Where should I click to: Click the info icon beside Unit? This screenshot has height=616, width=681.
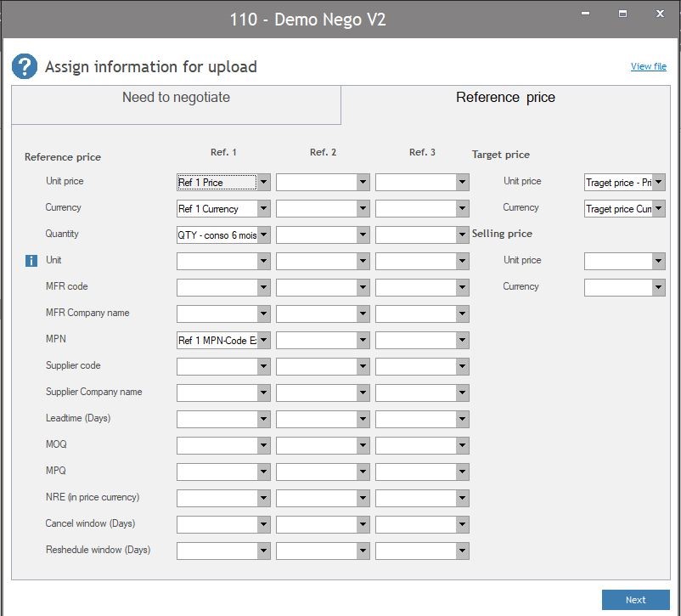[31, 261]
